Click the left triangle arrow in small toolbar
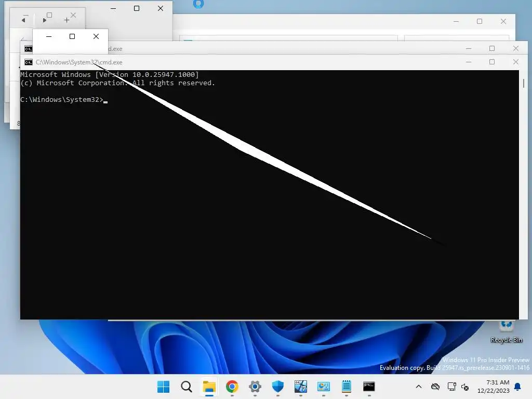Viewport: 532px width, 399px height. (23, 19)
